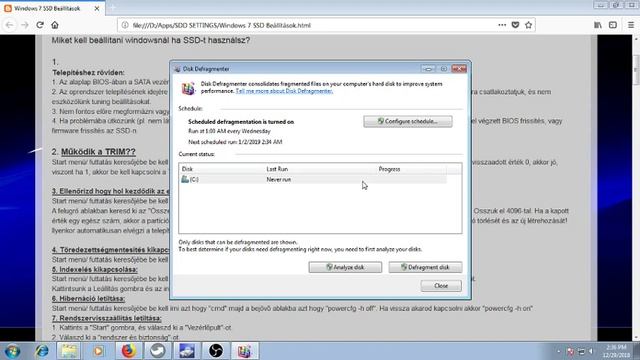
Task: Open Steam from taskbar
Action: 158,351
